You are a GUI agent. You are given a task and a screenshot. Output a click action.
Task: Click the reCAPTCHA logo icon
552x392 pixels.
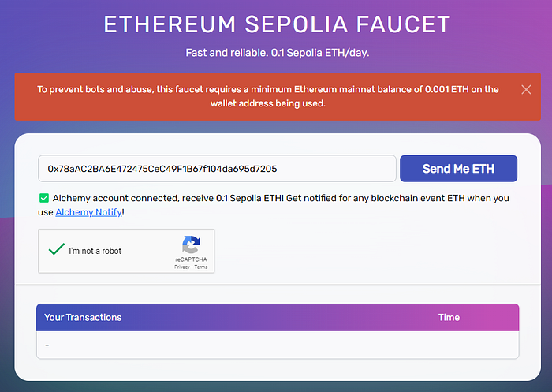[191, 245]
